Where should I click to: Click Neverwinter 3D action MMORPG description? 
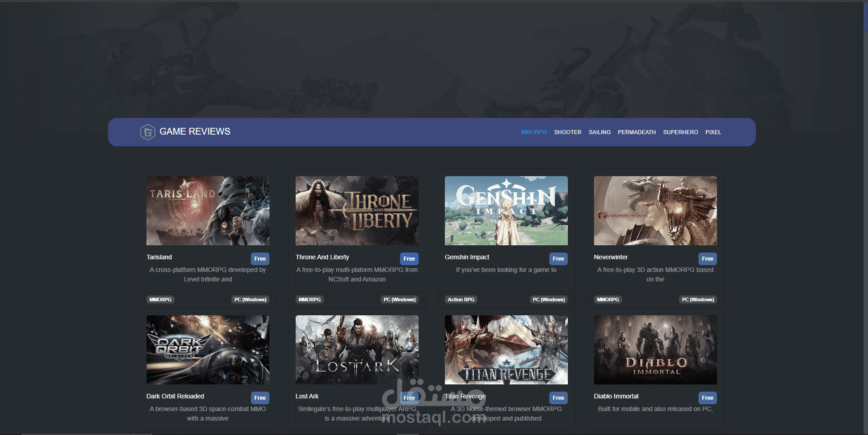[x=656, y=275]
